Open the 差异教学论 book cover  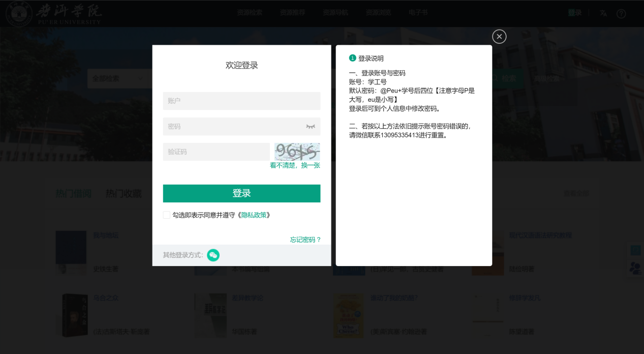coord(210,315)
